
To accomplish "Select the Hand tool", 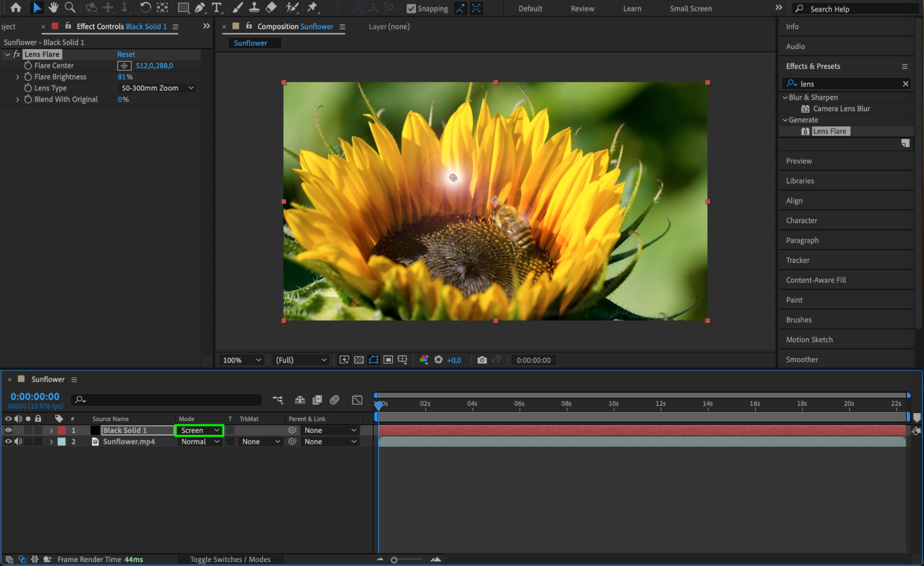I will point(53,7).
